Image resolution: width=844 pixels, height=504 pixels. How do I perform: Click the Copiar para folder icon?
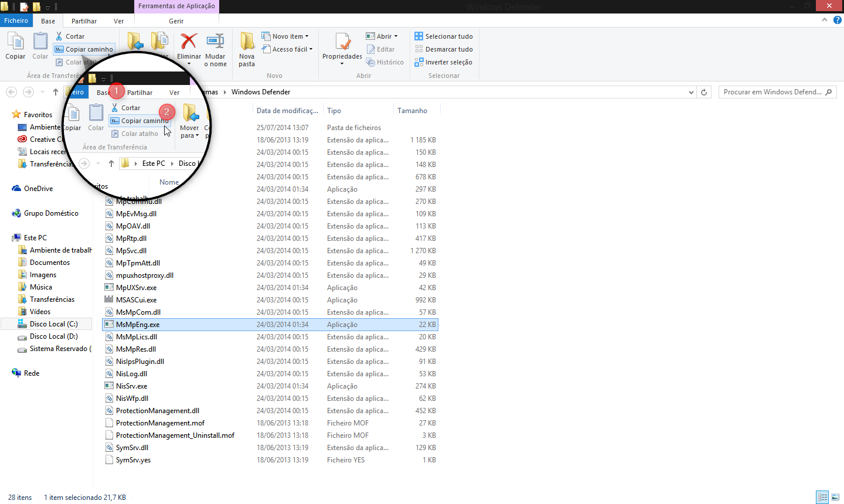(x=160, y=42)
